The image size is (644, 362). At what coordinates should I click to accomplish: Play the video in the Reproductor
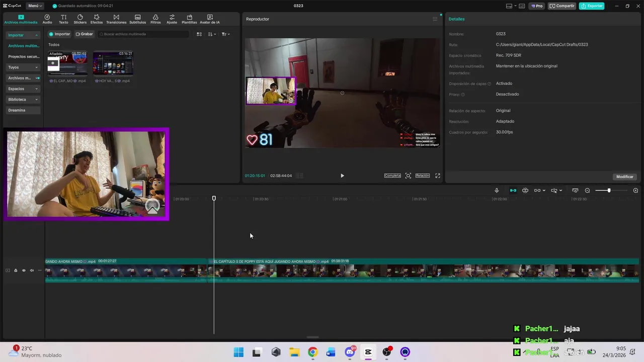click(342, 175)
